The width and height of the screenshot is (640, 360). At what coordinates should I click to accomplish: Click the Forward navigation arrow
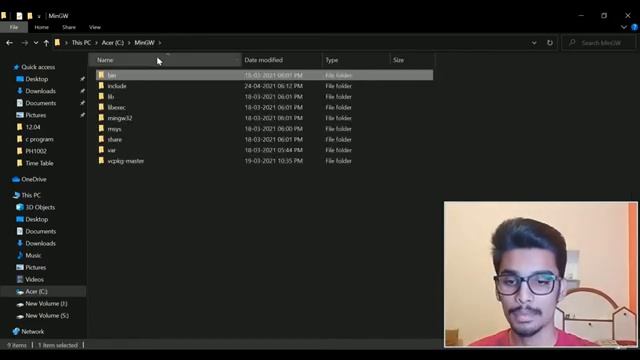click(x=24, y=42)
